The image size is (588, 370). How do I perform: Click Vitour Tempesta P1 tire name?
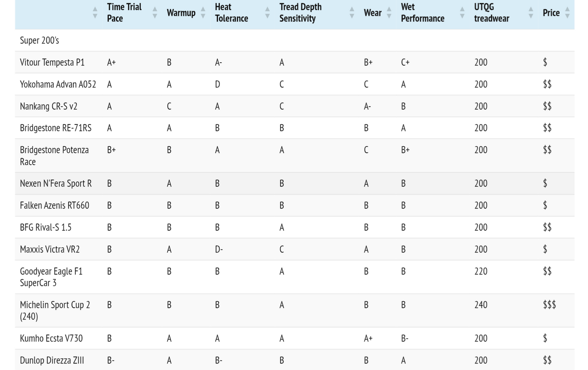(52, 62)
